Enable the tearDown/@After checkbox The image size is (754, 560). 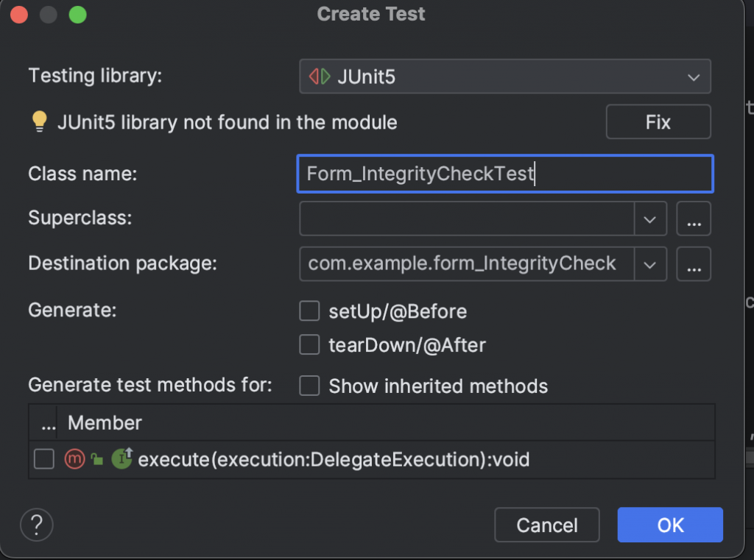(309, 344)
